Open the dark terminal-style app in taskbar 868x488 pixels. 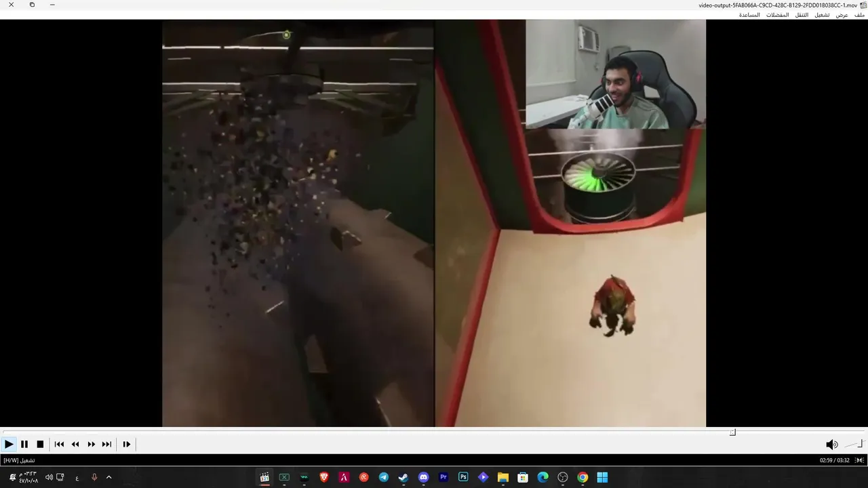tap(304, 477)
